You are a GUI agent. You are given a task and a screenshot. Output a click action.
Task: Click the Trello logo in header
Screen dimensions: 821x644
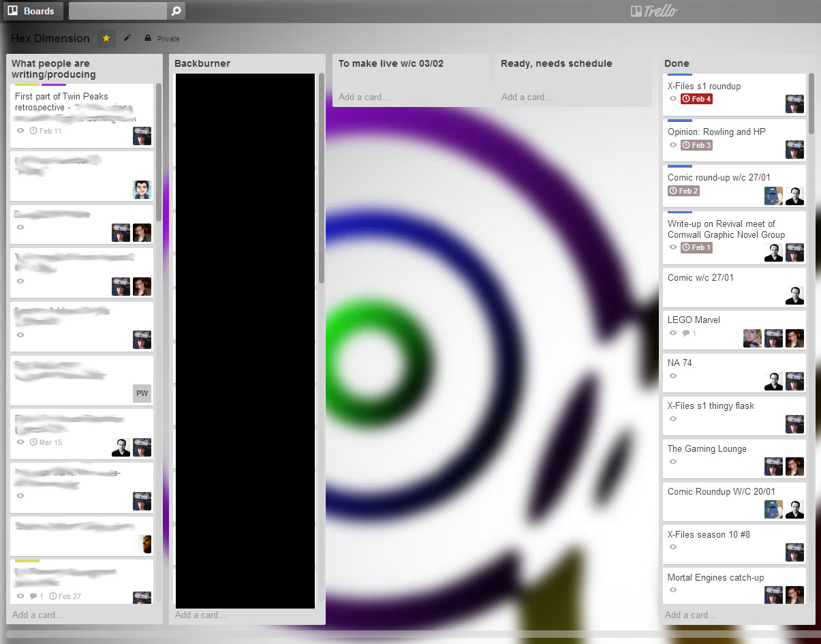click(x=653, y=11)
